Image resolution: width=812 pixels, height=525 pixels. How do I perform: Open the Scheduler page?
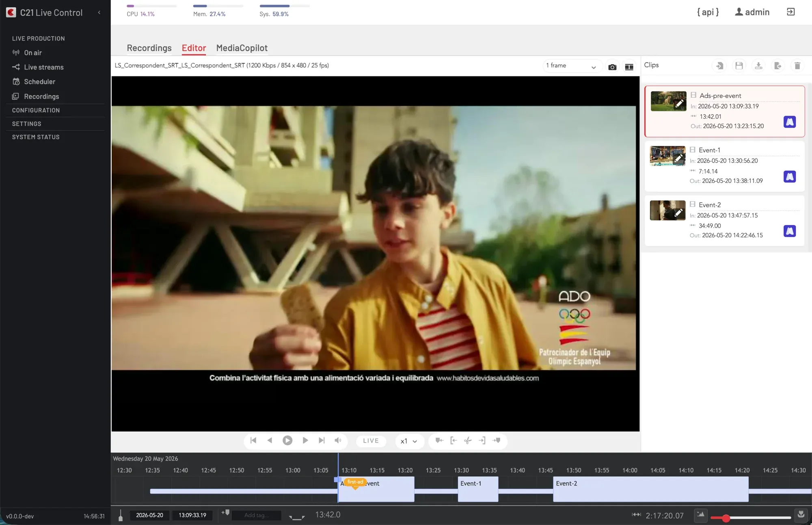click(x=34, y=82)
